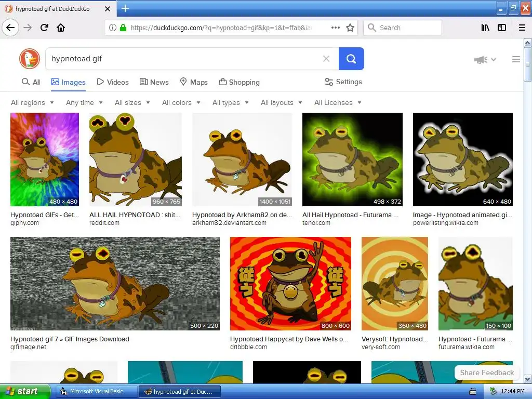The image size is (532, 399).
Task: Click the green padlock security icon
Action: (x=123, y=28)
